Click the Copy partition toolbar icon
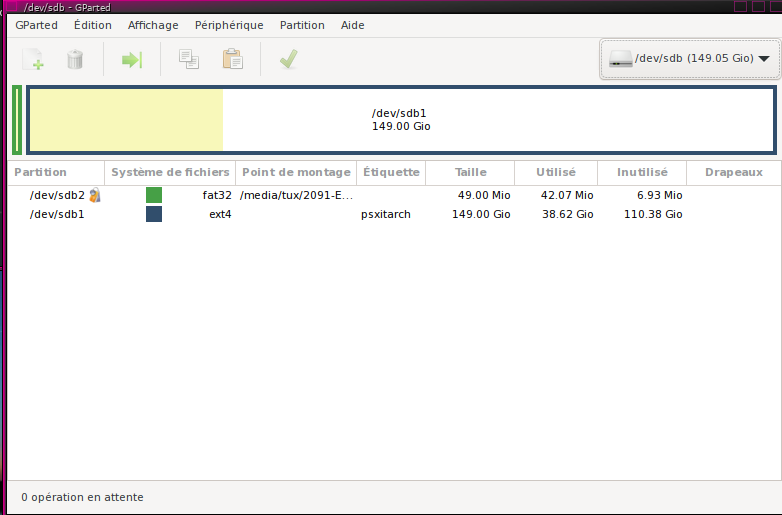782x515 pixels. (x=189, y=59)
